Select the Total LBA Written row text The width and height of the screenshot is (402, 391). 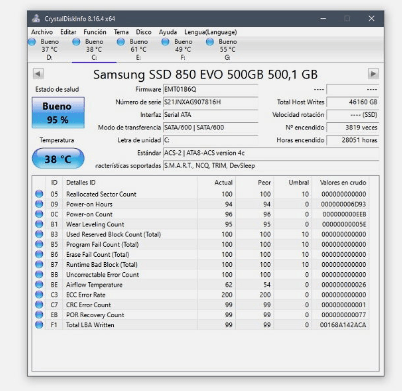point(90,325)
